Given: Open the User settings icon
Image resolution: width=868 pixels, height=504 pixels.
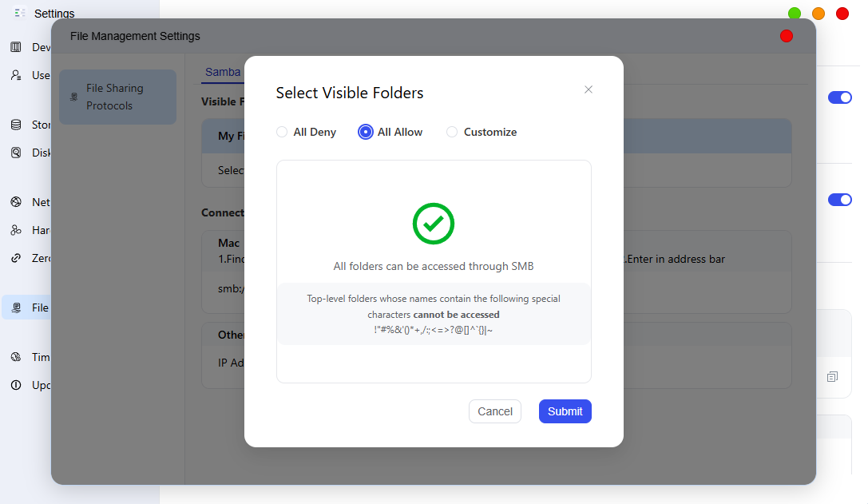Looking at the screenshot, I should [16, 75].
